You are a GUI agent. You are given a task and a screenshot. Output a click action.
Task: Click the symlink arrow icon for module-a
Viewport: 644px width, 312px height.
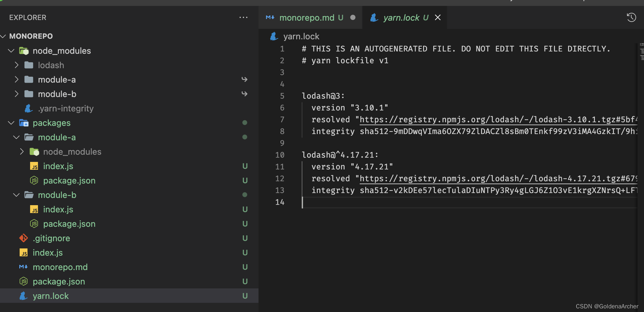244,79
